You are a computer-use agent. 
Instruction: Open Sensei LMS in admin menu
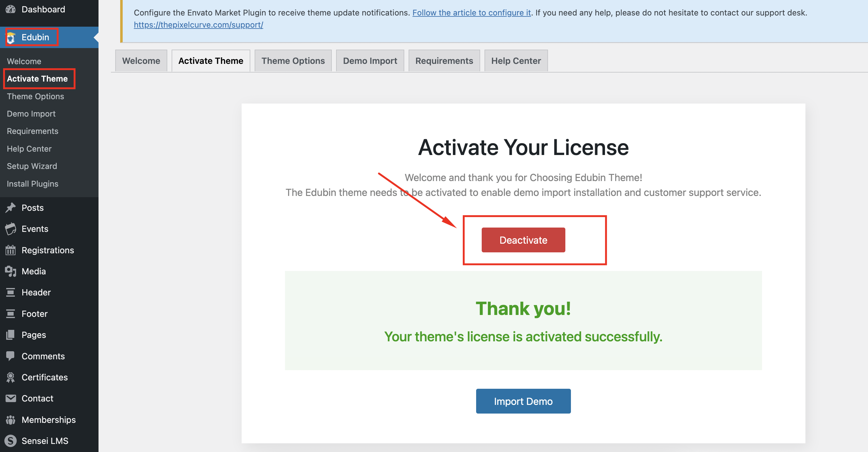coord(49,441)
